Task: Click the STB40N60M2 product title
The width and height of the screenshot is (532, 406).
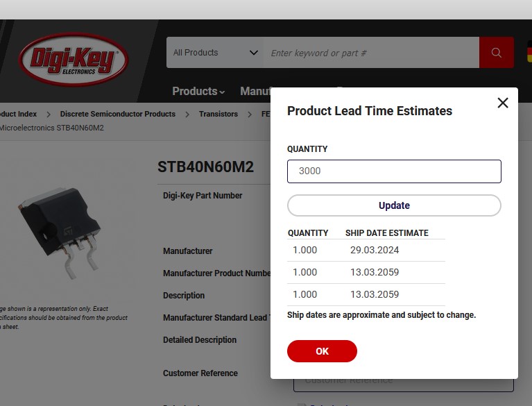Action: (205, 167)
